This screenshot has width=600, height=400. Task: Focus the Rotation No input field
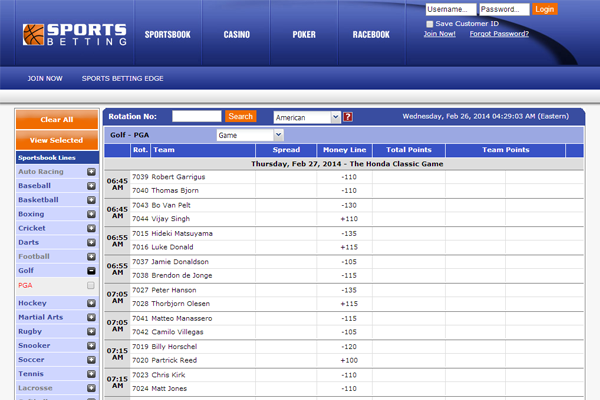point(197,116)
